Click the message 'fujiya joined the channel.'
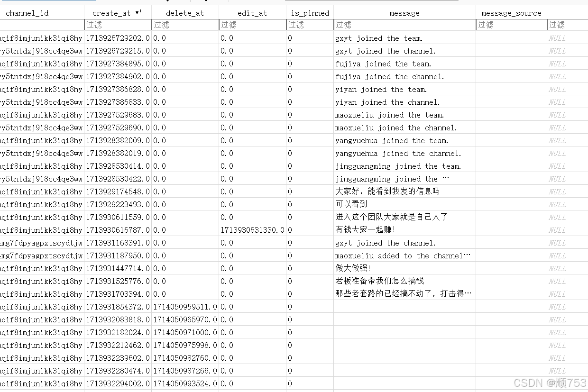The width and height of the screenshot is (588, 392). tap(404, 76)
